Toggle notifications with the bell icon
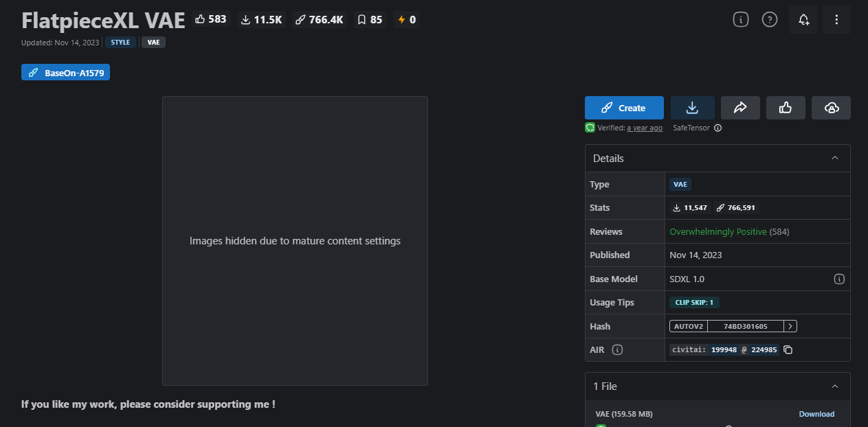The height and width of the screenshot is (427, 868). coord(803,20)
